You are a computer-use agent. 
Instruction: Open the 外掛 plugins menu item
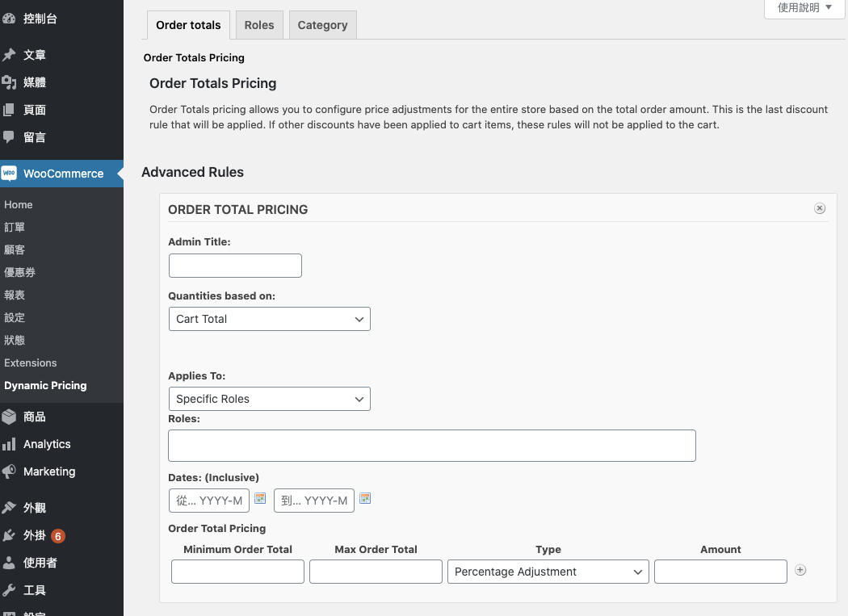(35, 535)
